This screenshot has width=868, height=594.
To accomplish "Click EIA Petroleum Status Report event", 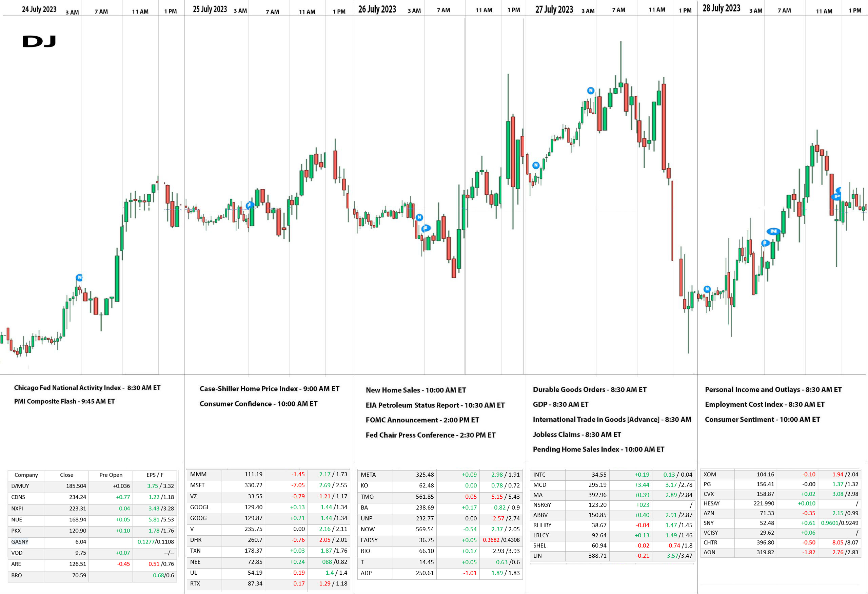I will coord(435,405).
